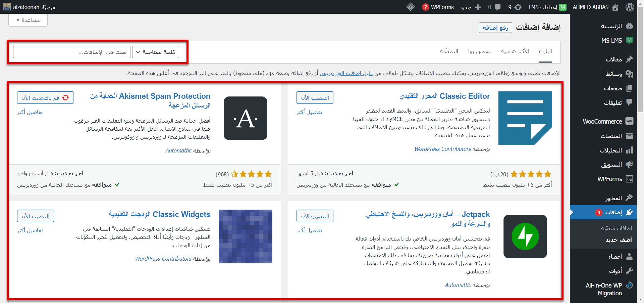Open All-in-One WP Migration menu
Screen dimensions: 644x303
609,289
